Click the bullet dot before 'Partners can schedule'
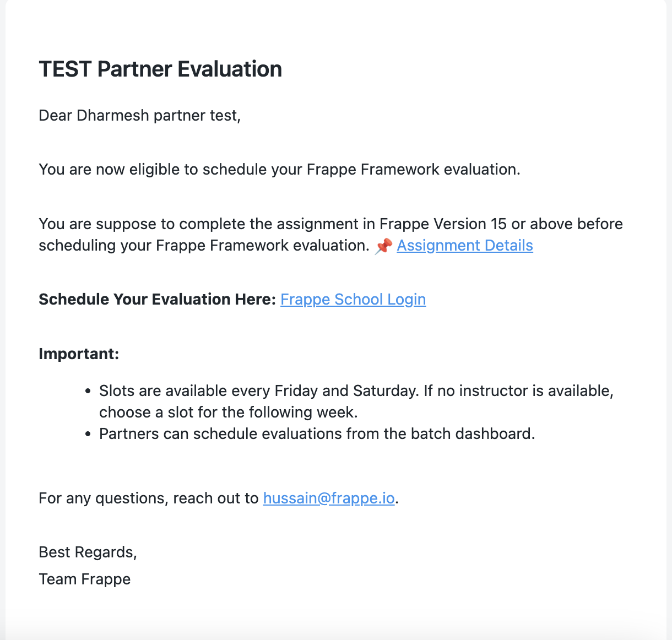Image resolution: width=672 pixels, height=640 pixels. pyautogui.click(x=88, y=435)
